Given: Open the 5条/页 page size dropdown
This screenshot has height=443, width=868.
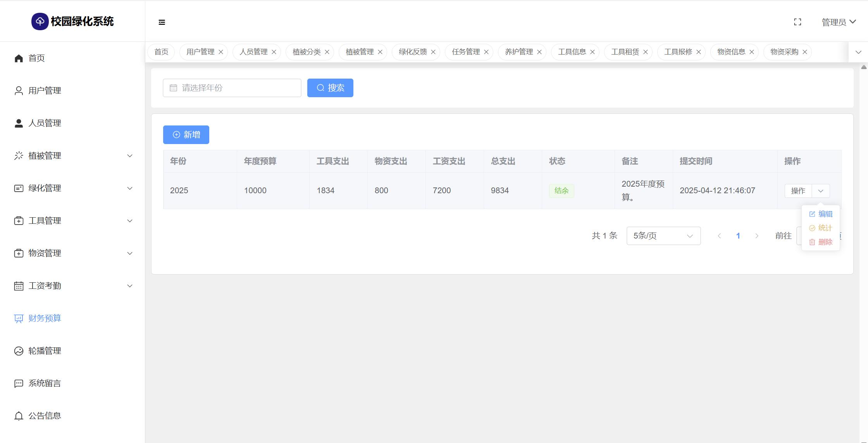Looking at the screenshot, I should (663, 236).
